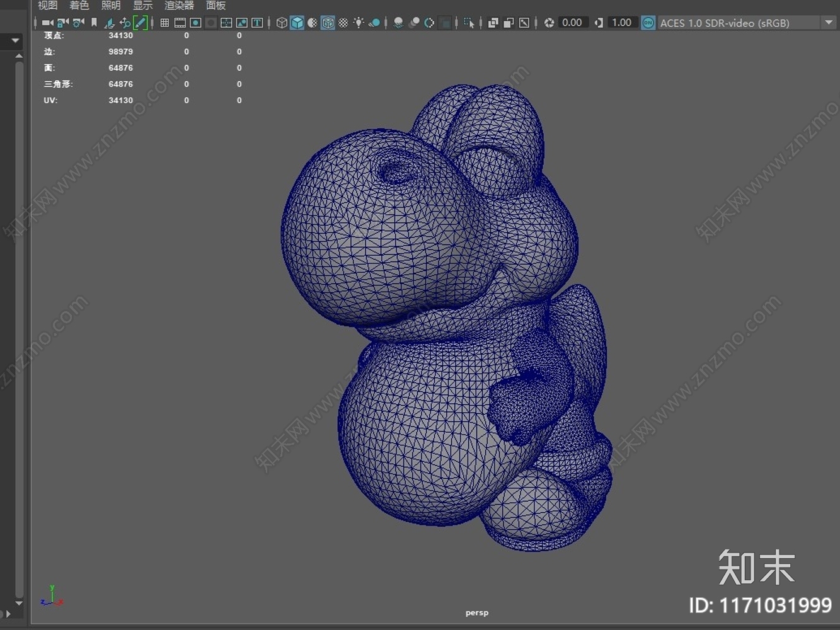Open the 照明 menu

pos(111,6)
